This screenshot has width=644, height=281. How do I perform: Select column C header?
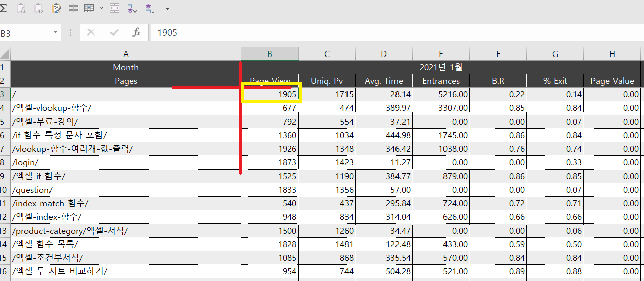pyautogui.click(x=327, y=54)
